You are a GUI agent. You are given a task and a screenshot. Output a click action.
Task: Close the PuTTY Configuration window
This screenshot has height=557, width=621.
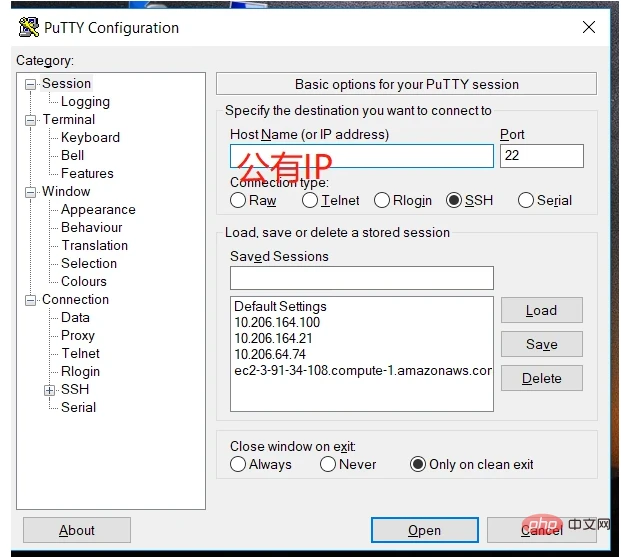pos(589,27)
